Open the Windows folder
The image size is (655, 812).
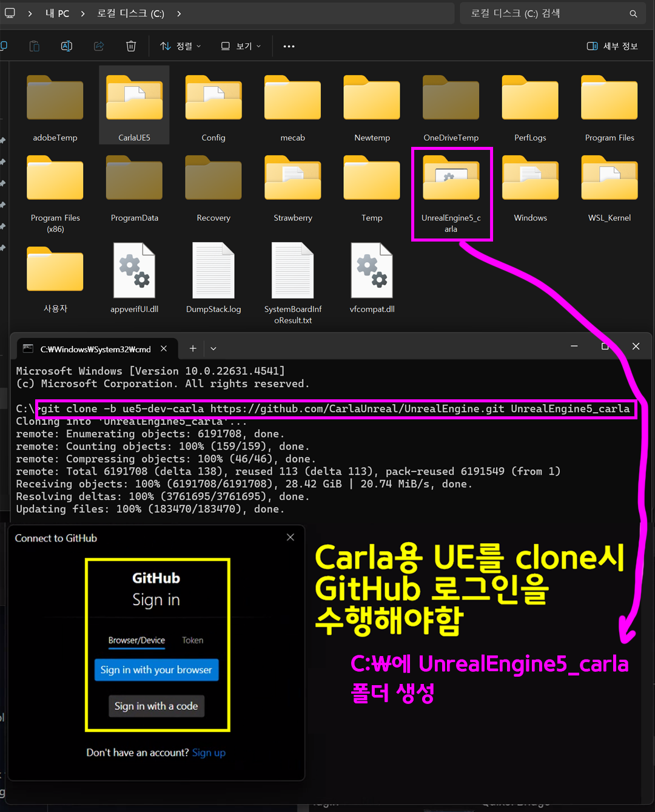530,188
